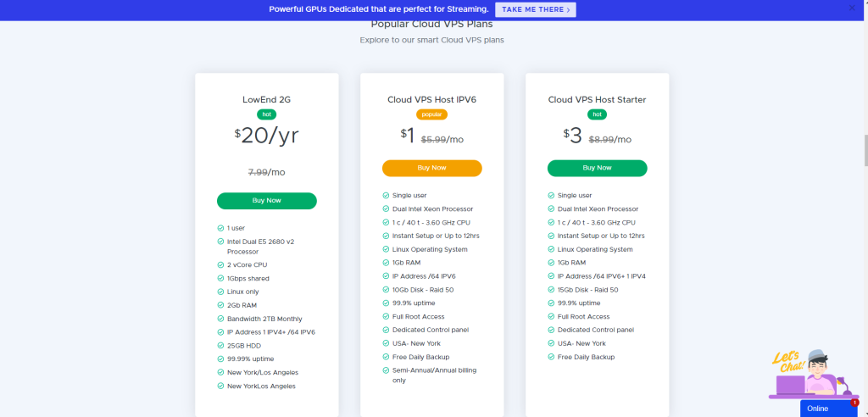
Task: Click the struck-through '7.99/mo' price
Action: (x=266, y=172)
